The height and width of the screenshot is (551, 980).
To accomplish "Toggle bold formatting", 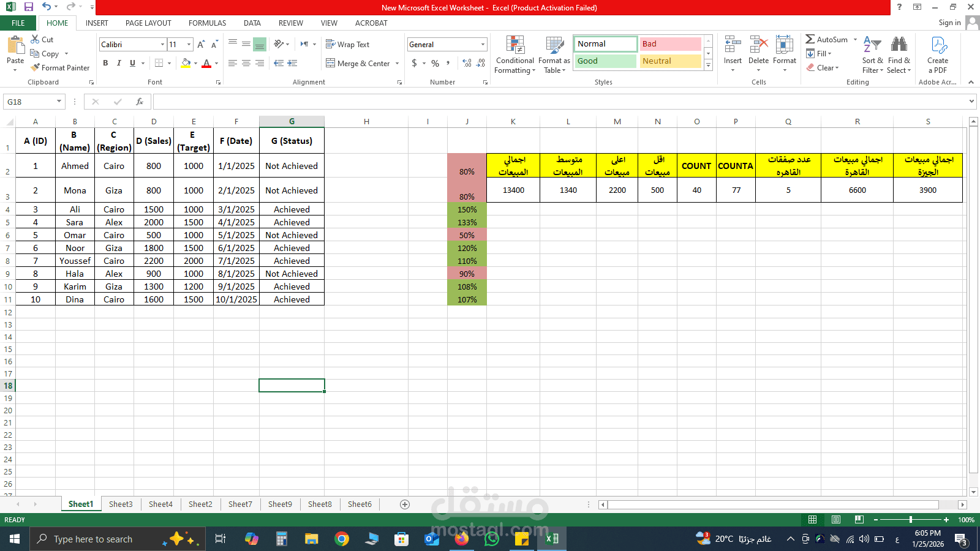I will [105, 62].
